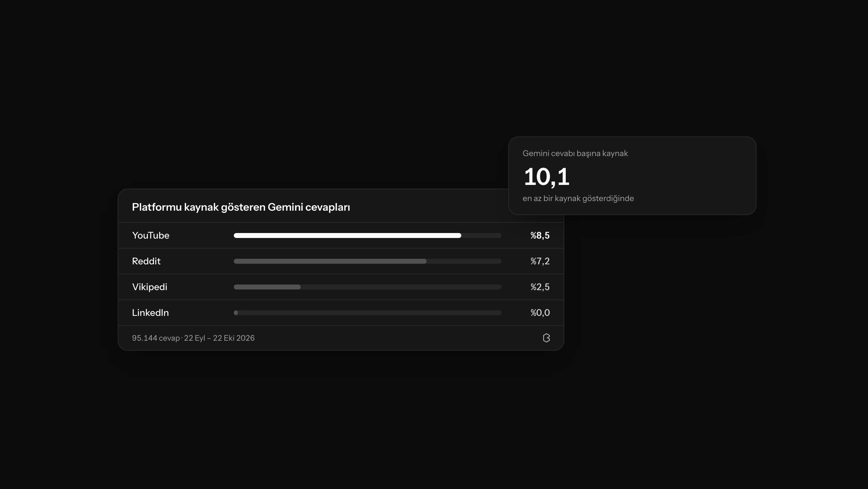Click the caption 'en az bir kaynak gösterdiğinde'

pos(578,198)
